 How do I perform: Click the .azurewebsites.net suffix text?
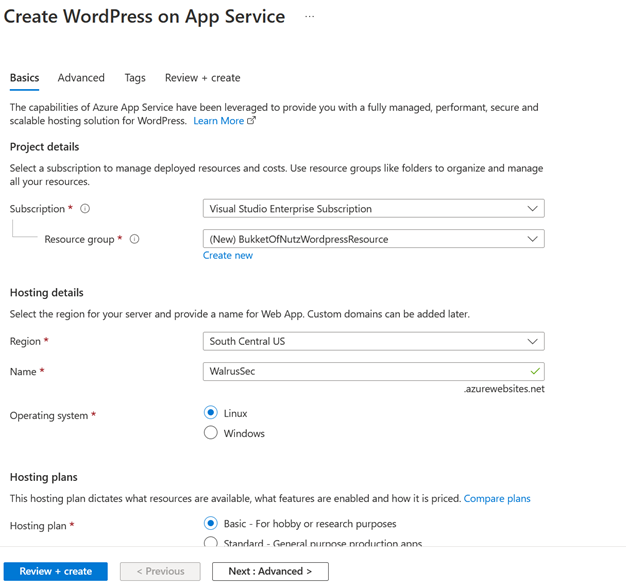point(504,389)
